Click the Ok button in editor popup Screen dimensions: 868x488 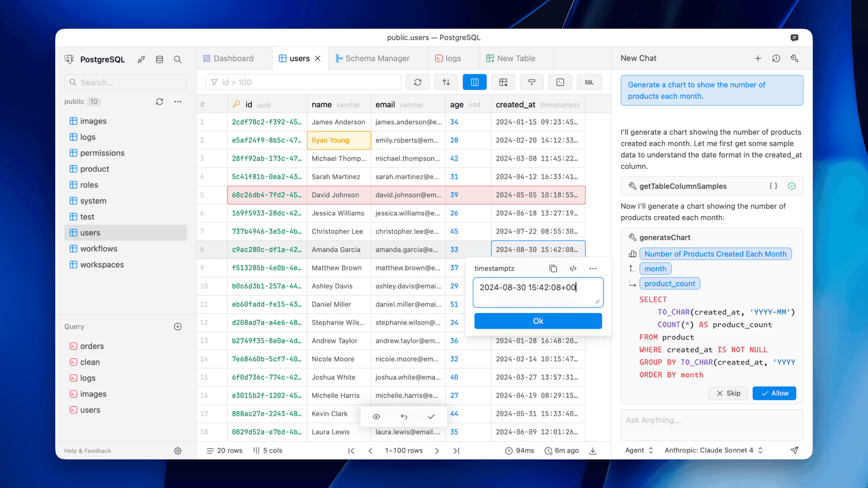(x=538, y=321)
